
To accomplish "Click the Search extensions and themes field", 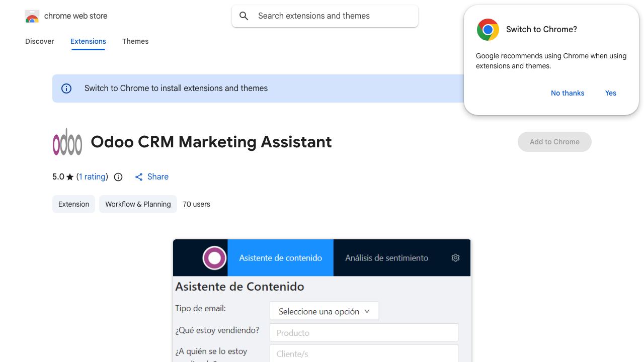I will pyautogui.click(x=325, y=16).
